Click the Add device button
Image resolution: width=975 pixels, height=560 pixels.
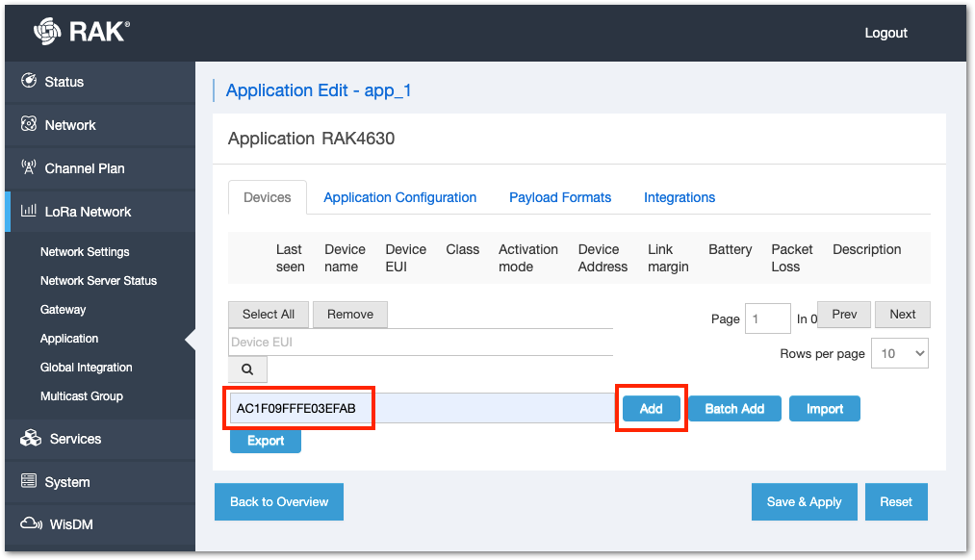click(x=651, y=408)
